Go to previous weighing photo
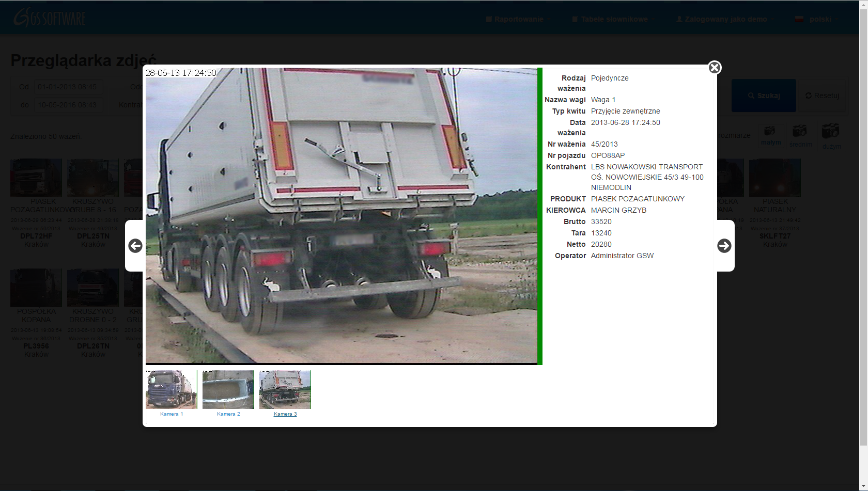The width and height of the screenshot is (868, 491). [135, 246]
